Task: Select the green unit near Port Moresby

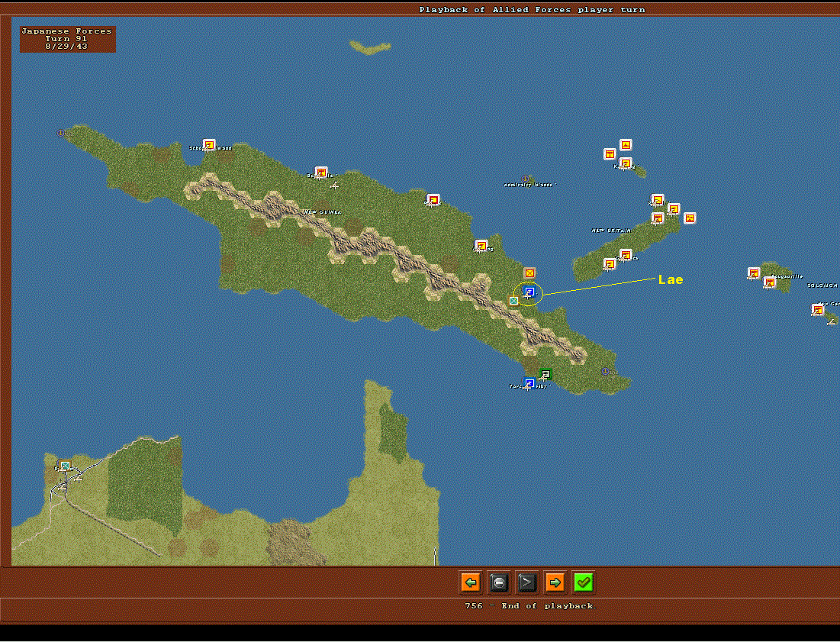Action: tap(546, 374)
